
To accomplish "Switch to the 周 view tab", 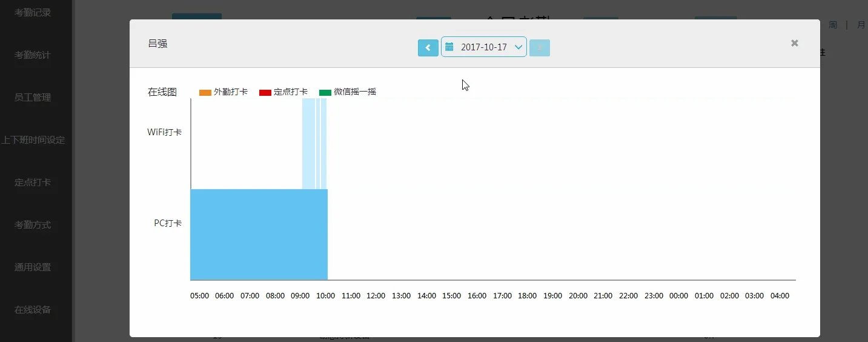I will coord(833,25).
